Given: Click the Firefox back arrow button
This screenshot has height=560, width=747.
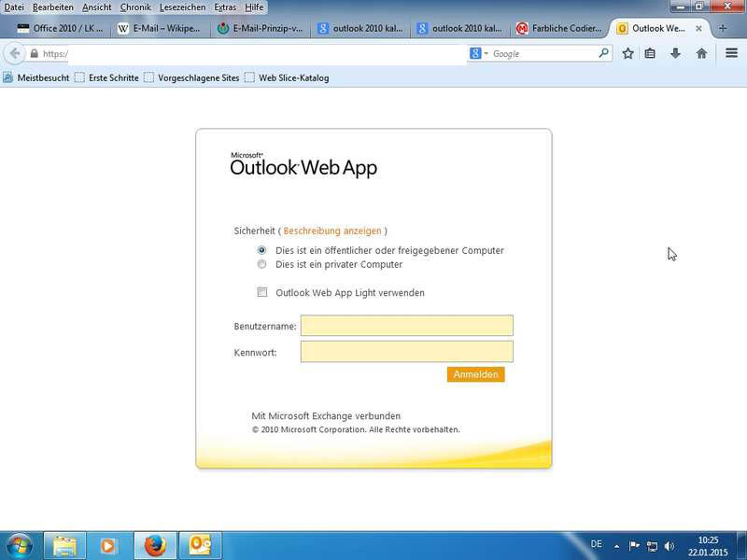Looking at the screenshot, I should (14, 53).
